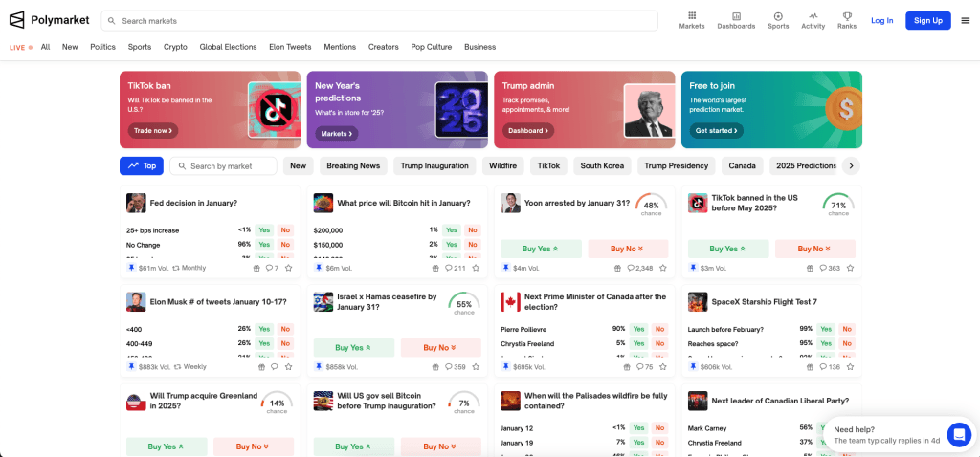Favorite the Elon Musk tweets market
The height and width of the screenshot is (457, 980).
[x=288, y=367]
